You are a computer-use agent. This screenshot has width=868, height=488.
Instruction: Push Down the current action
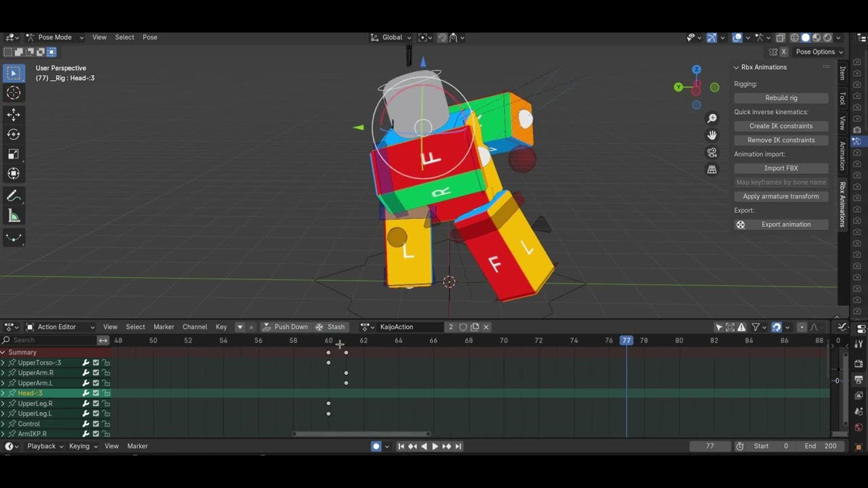tap(285, 327)
